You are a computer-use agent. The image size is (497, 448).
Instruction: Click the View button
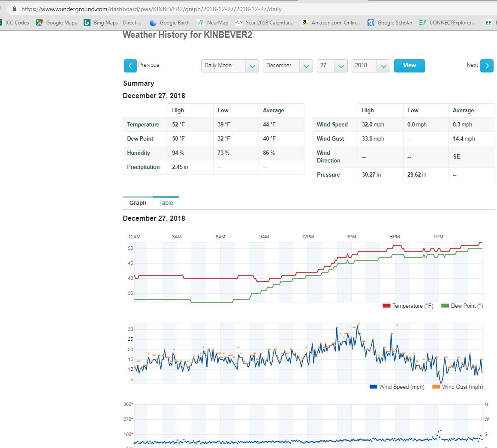tap(409, 66)
